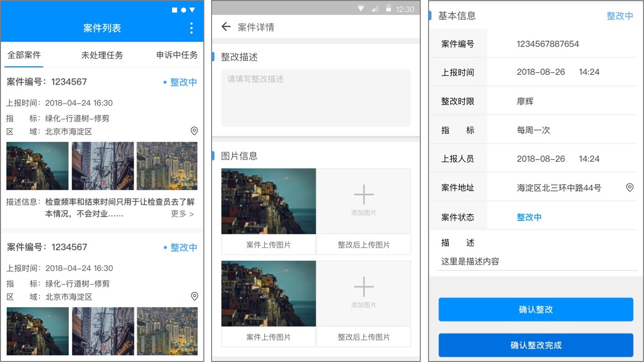Open city night thumbnail in first case card
Screen dimensions: 644x362
point(167,166)
